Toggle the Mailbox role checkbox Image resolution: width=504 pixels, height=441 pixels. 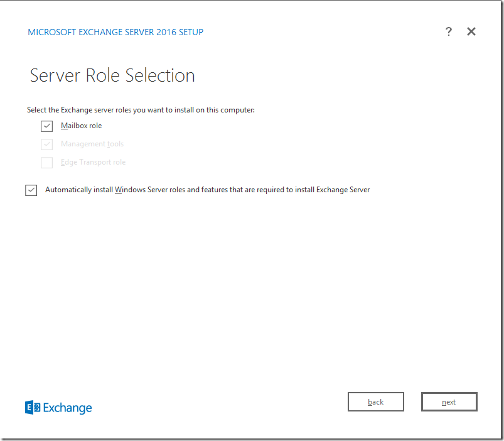46,126
